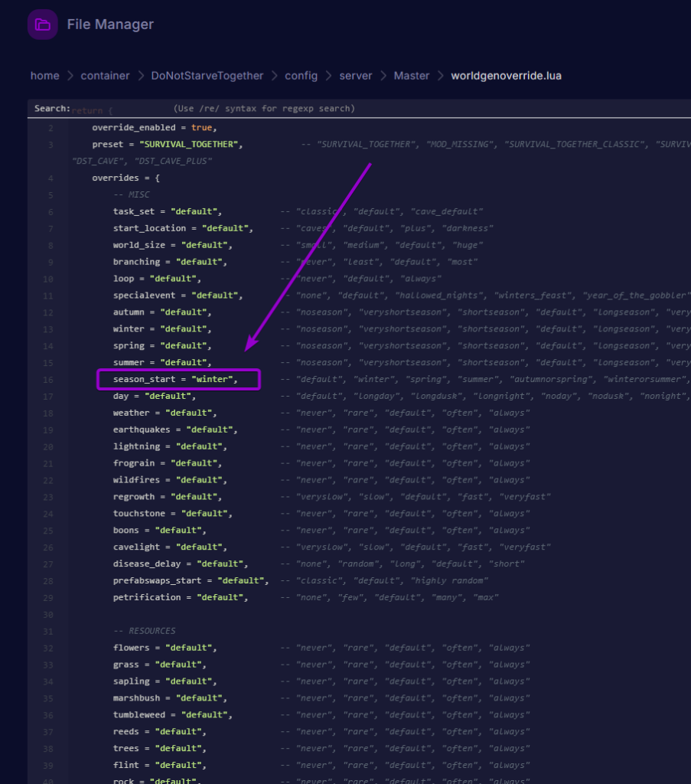Click "max" in the petrification comment
Image resolution: width=691 pixels, height=784 pixels.
(x=486, y=597)
